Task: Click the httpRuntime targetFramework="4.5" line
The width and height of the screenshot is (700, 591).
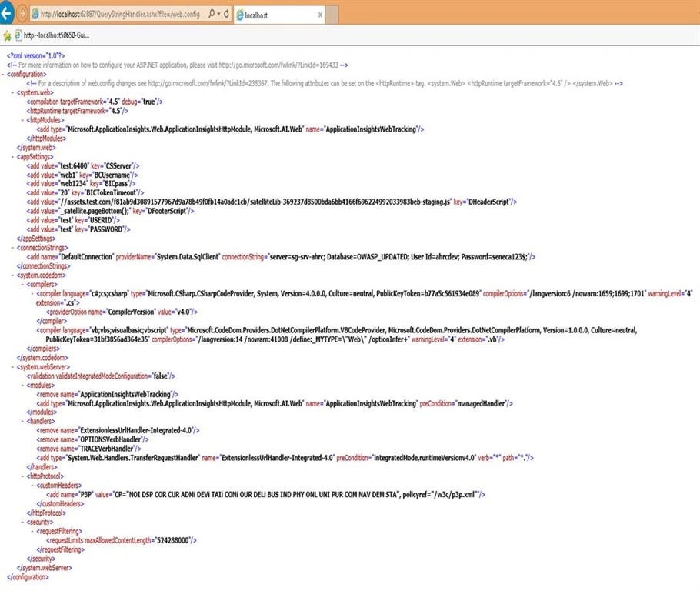Action: pos(78,111)
